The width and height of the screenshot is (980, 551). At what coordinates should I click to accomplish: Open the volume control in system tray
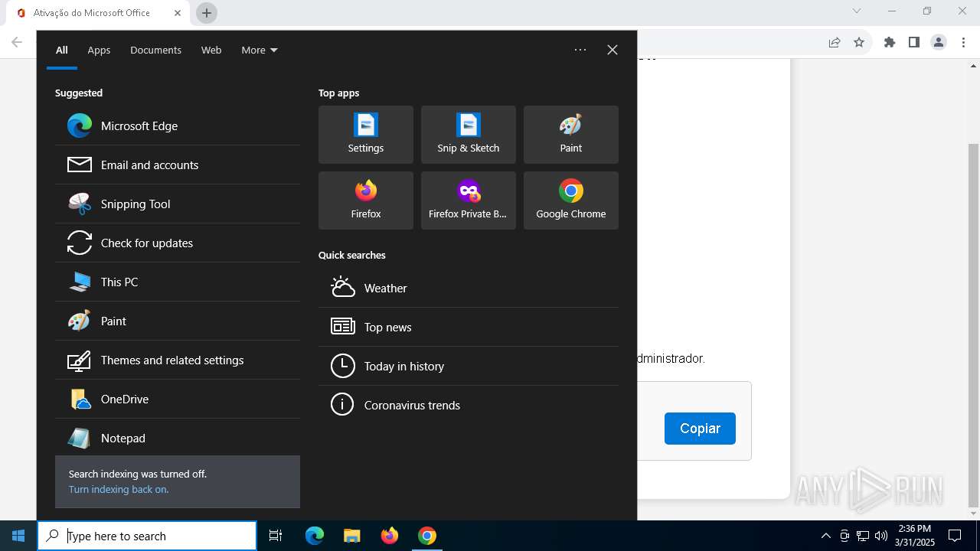pos(881,536)
